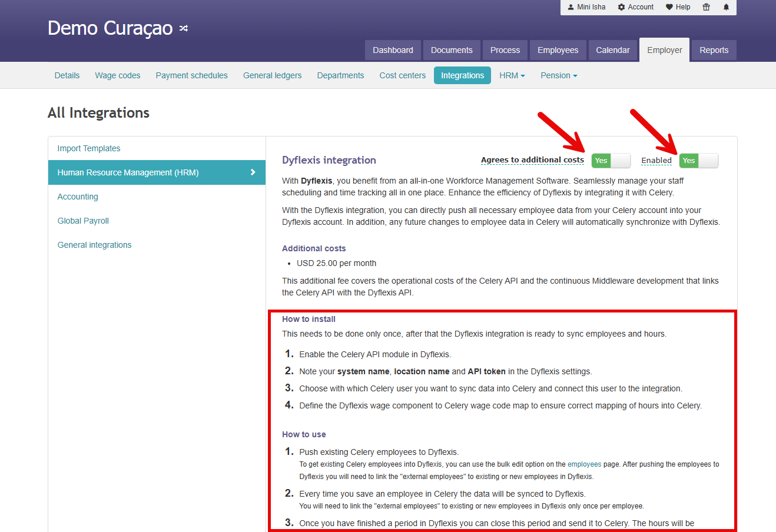This screenshot has width=776, height=532.
Task: Expand the HRM dropdown menu
Action: tap(512, 75)
